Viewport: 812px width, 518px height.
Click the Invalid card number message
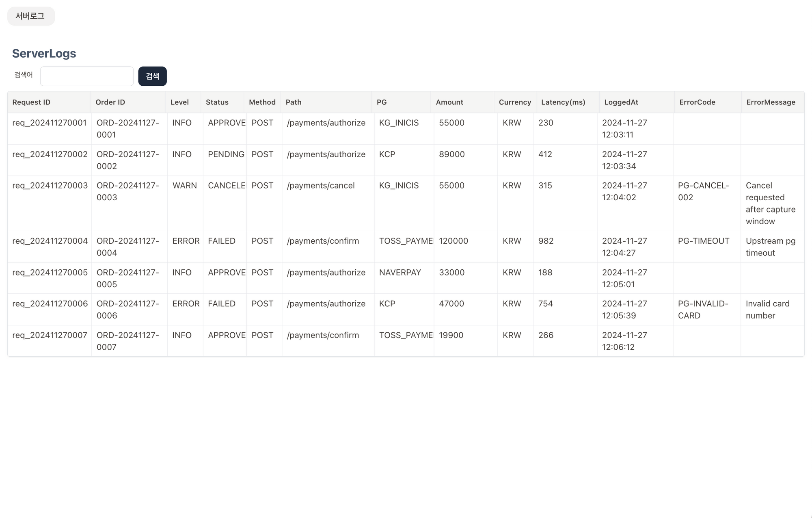click(x=767, y=310)
